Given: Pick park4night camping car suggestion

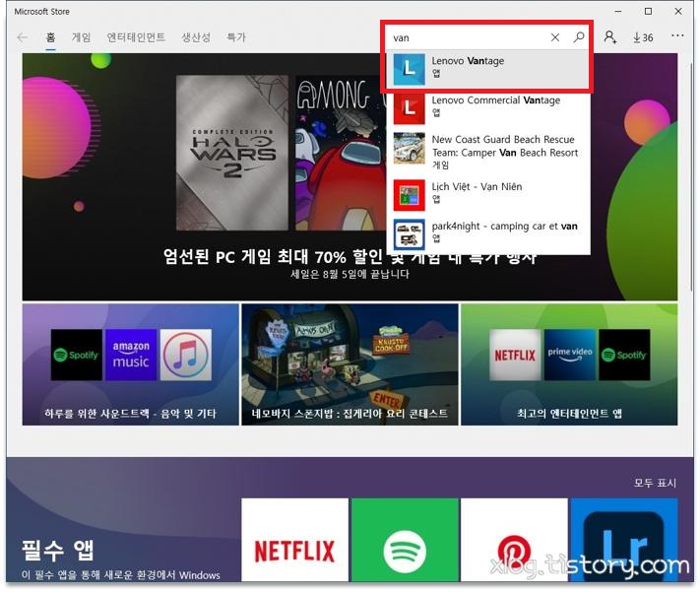Looking at the screenshot, I should coord(488,234).
